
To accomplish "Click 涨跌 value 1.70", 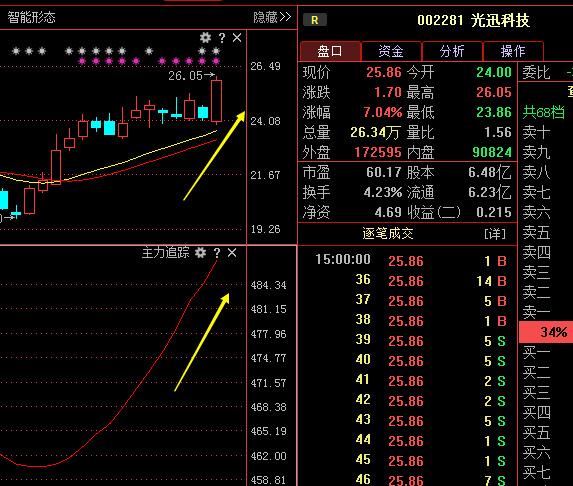I will [x=388, y=92].
